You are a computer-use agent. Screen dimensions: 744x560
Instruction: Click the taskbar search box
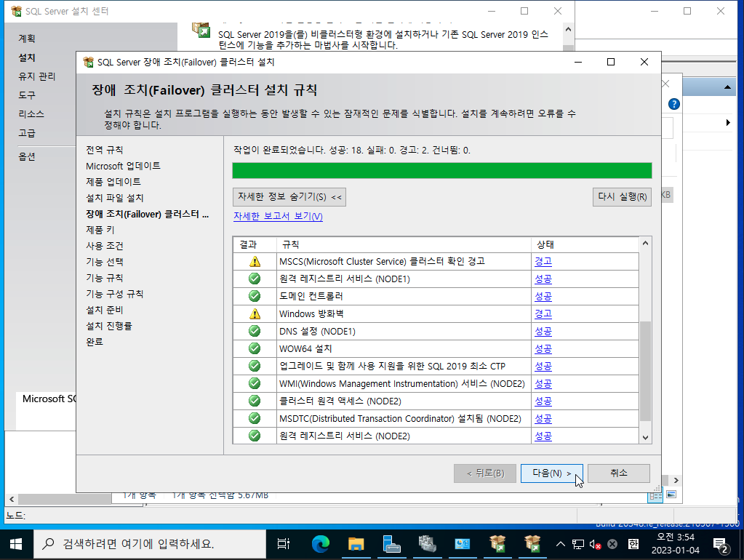(x=150, y=544)
